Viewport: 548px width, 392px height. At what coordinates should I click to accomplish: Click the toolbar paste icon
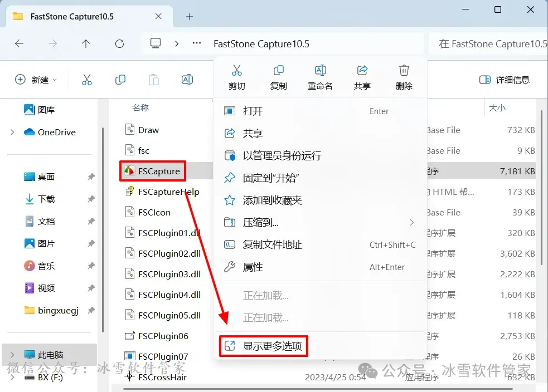(154, 80)
